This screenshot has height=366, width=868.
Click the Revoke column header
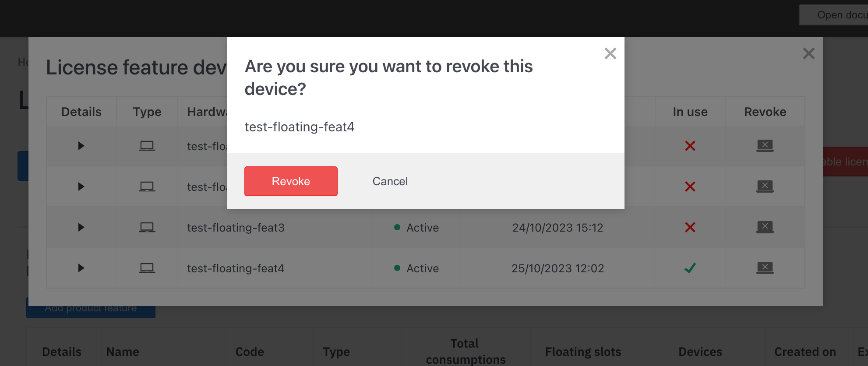765,112
